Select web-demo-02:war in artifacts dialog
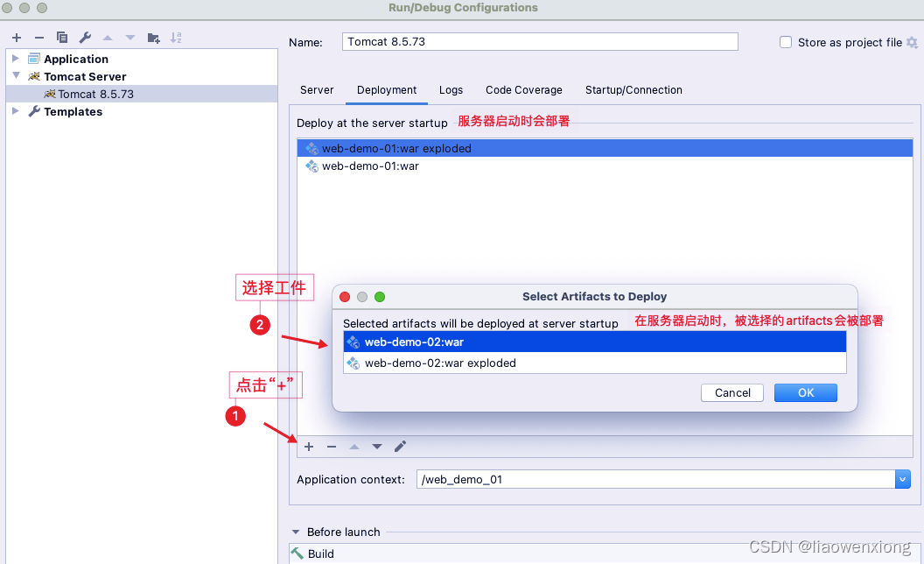 (595, 342)
